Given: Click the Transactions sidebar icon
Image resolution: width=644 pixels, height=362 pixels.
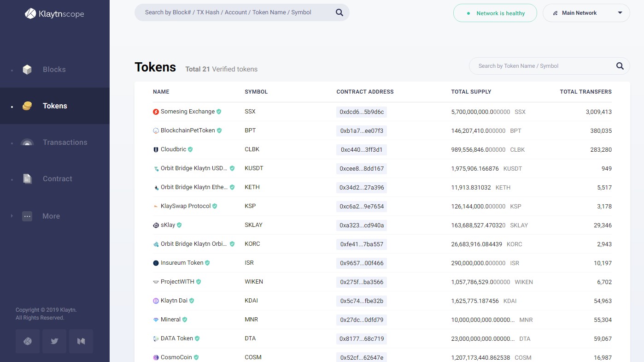Looking at the screenshot, I should [27, 142].
